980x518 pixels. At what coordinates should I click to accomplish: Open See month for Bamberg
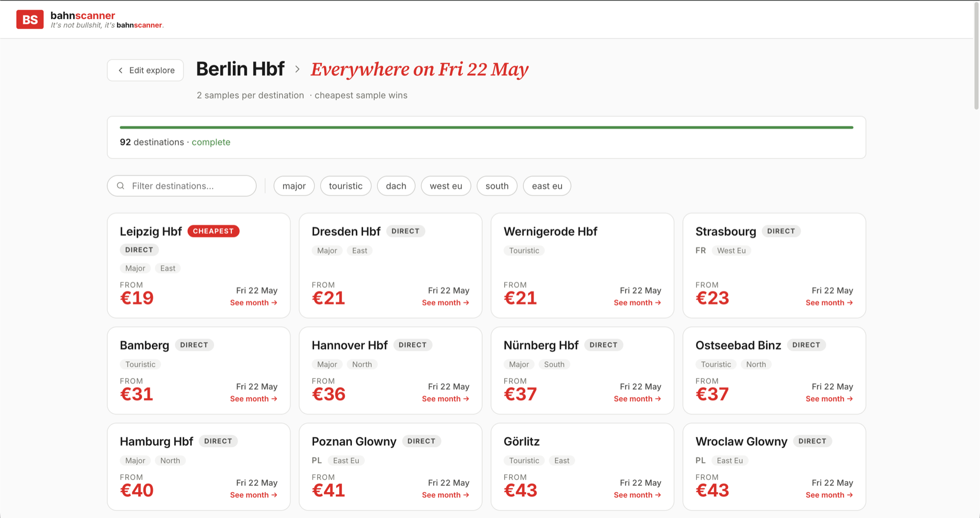[254, 399]
